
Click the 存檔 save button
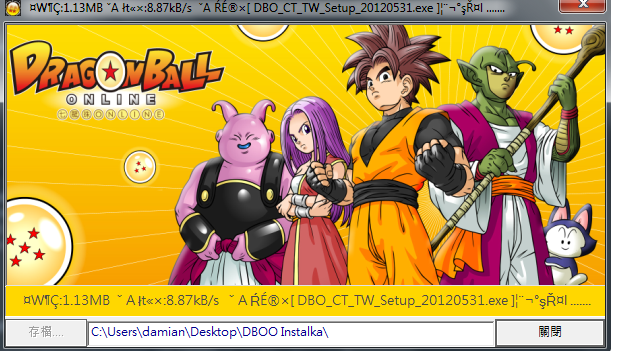[x=46, y=332]
